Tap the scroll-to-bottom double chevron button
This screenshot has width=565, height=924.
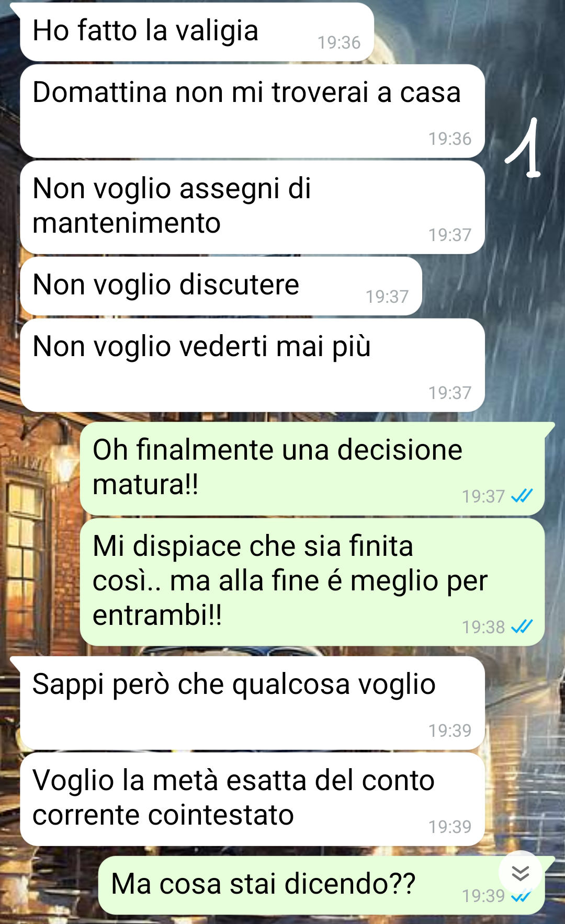pos(521,873)
